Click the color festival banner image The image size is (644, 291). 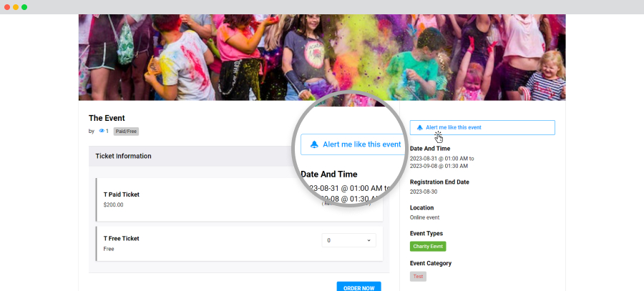pos(322,57)
